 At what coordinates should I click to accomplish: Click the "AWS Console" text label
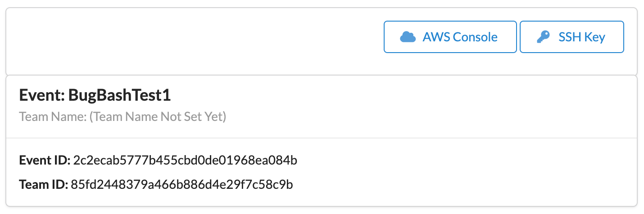[460, 37]
